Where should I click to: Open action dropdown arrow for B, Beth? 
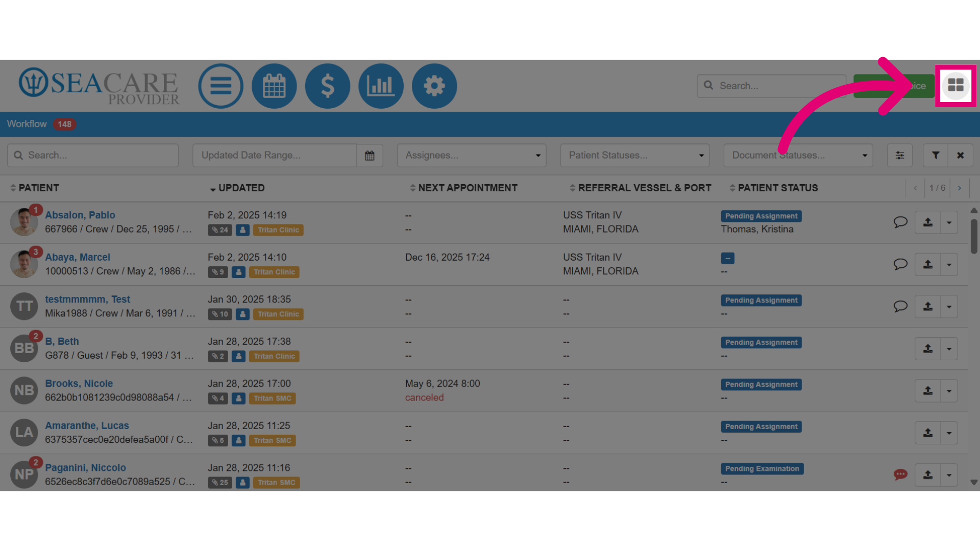coord(949,348)
